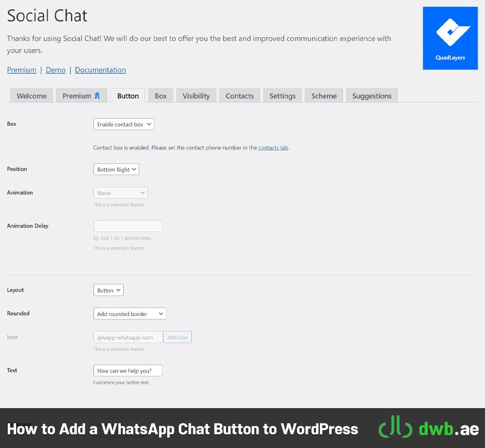Go to the Visibility tab
This screenshot has height=448, width=485.
(196, 95)
